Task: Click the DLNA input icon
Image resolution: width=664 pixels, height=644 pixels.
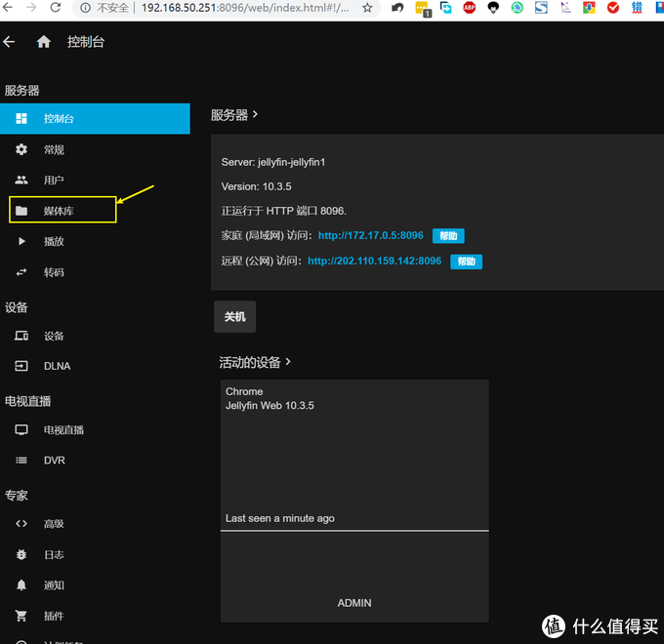Action: (21, 366)
